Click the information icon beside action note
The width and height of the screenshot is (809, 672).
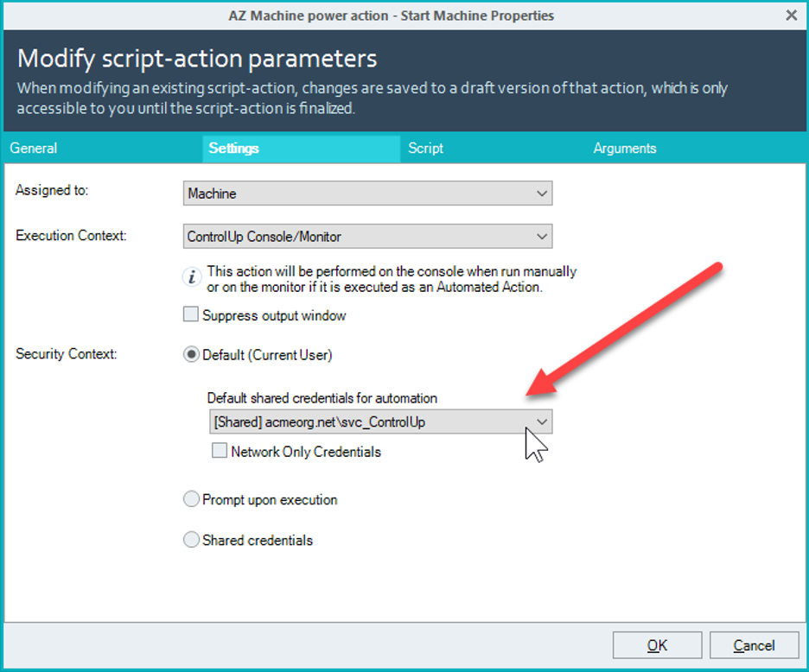[192, 277]
